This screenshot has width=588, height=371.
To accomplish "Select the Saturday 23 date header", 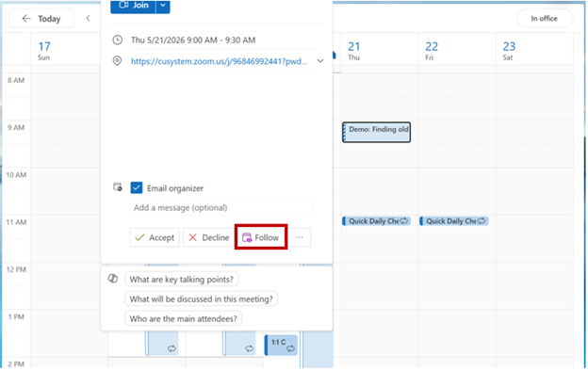I will [509, 51].
